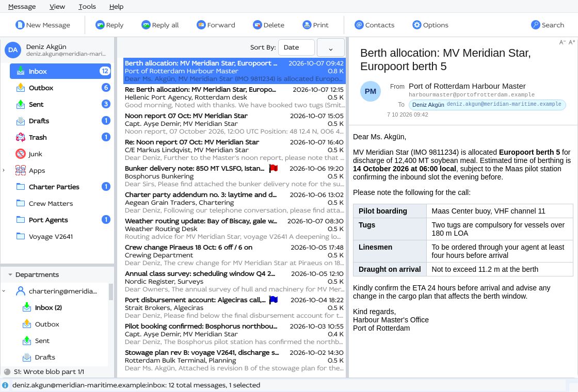
Task: Open the Stowage plan rev B message
Action: click(234, 361)
